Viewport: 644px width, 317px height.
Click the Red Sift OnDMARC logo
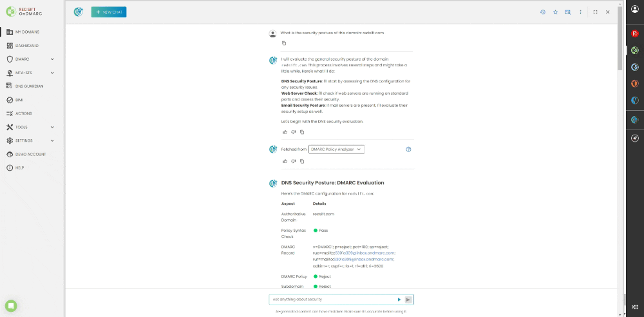24,12
